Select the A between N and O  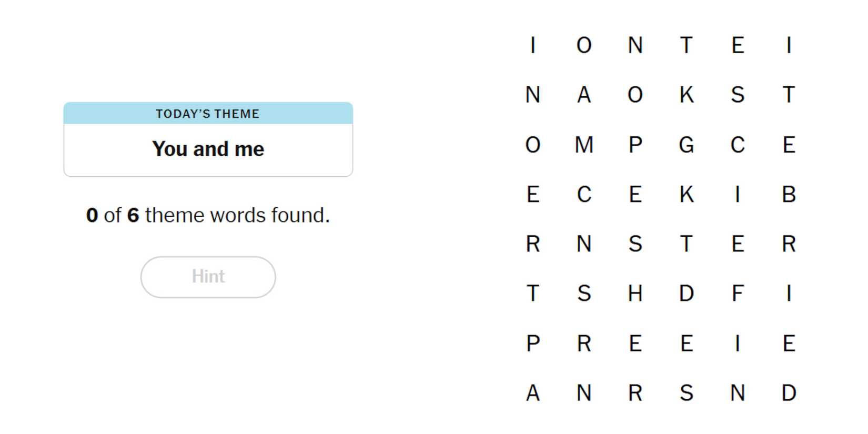[584, 95]
